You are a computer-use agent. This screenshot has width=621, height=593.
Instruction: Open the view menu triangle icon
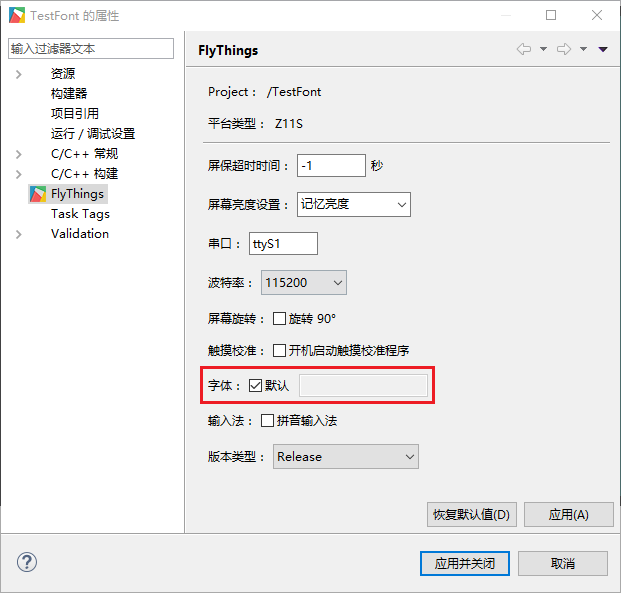[x=603, y=50]
